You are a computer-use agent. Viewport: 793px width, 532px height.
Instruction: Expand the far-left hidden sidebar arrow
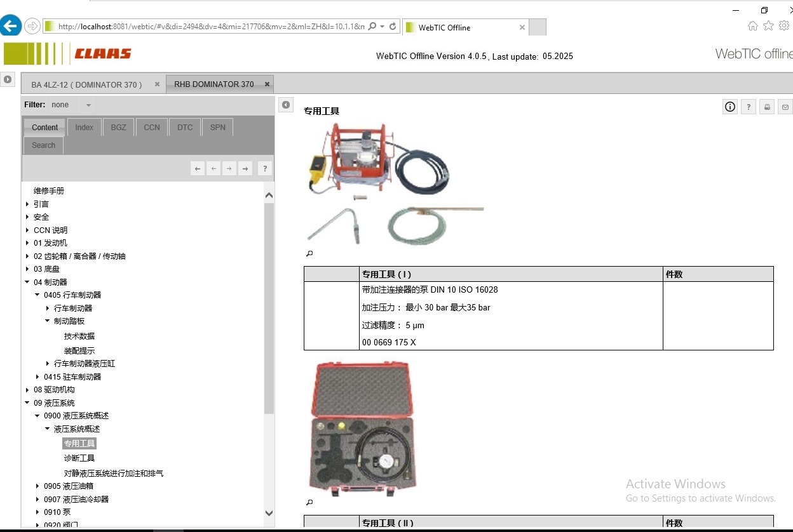(8, 79)
